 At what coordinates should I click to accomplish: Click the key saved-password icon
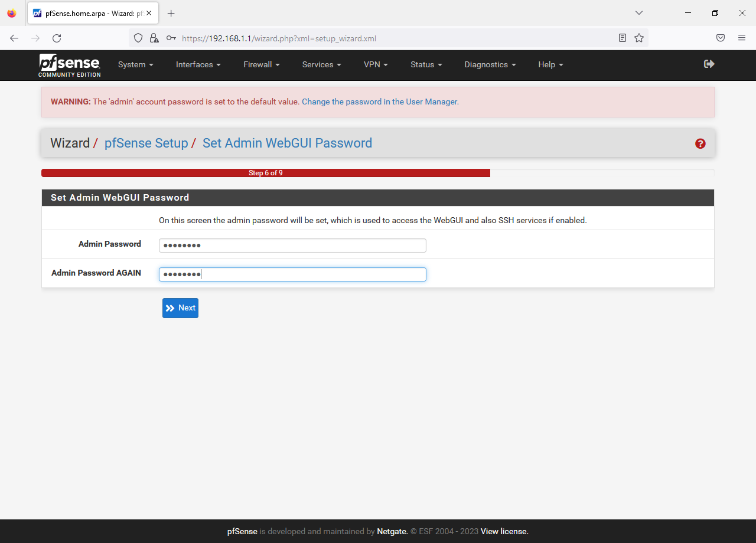pos(171,38)
